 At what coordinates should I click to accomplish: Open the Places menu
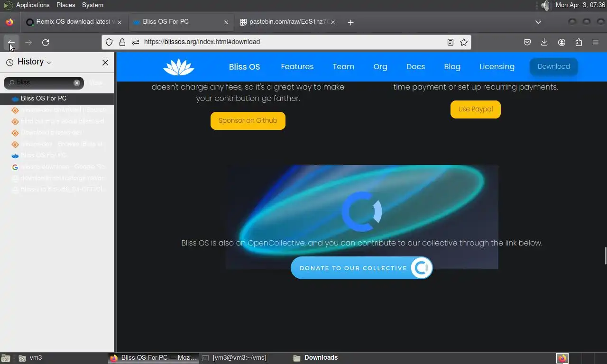(65, 5)
